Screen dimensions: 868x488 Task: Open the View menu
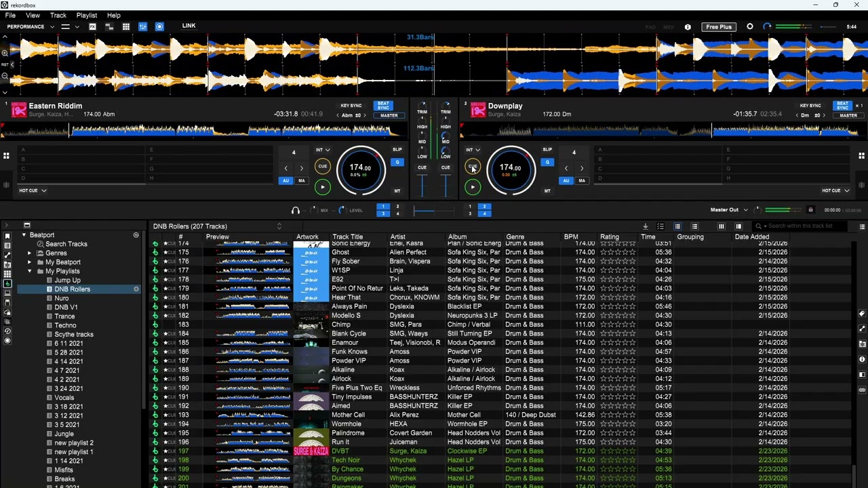coord(33,15)
